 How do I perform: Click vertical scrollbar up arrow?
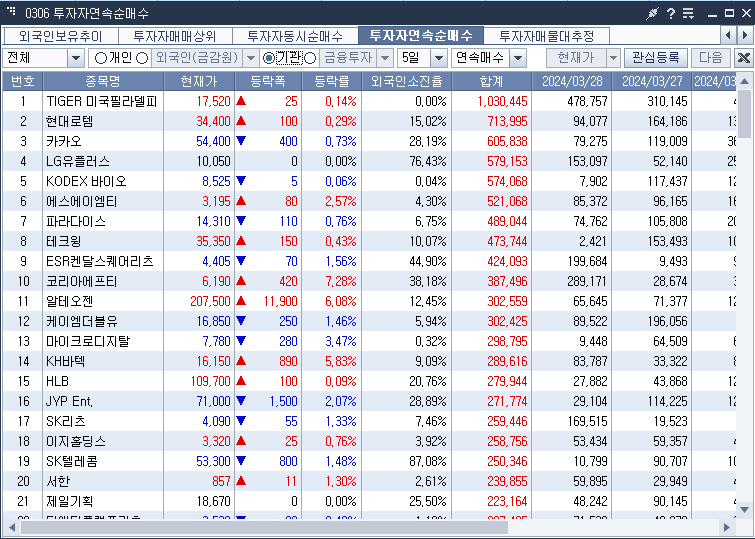(x=744, y=81)
